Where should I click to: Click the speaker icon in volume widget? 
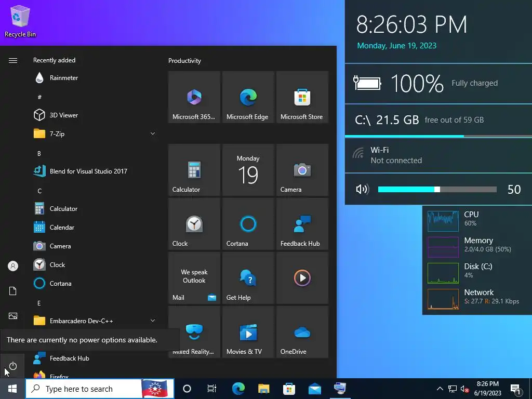[362, 189]
